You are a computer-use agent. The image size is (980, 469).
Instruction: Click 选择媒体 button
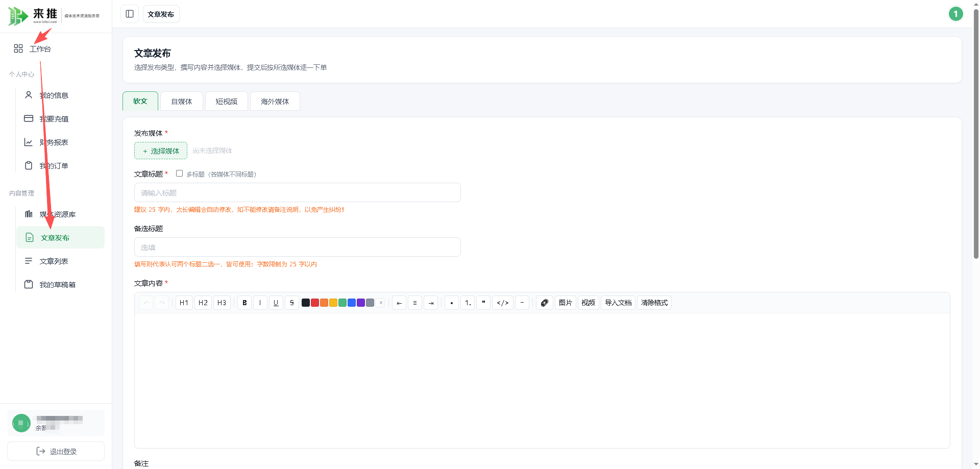click(161, 151)
